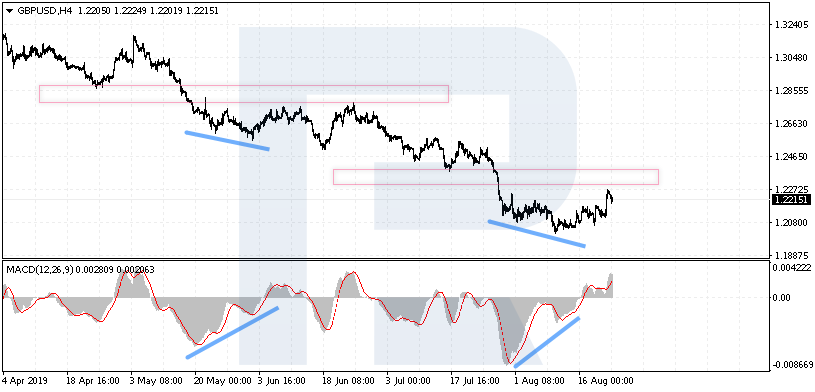815x392 pixels.
Task: Click the 20 May 00:00 time label
Action: pyautogui.click(x=222, y=381)
